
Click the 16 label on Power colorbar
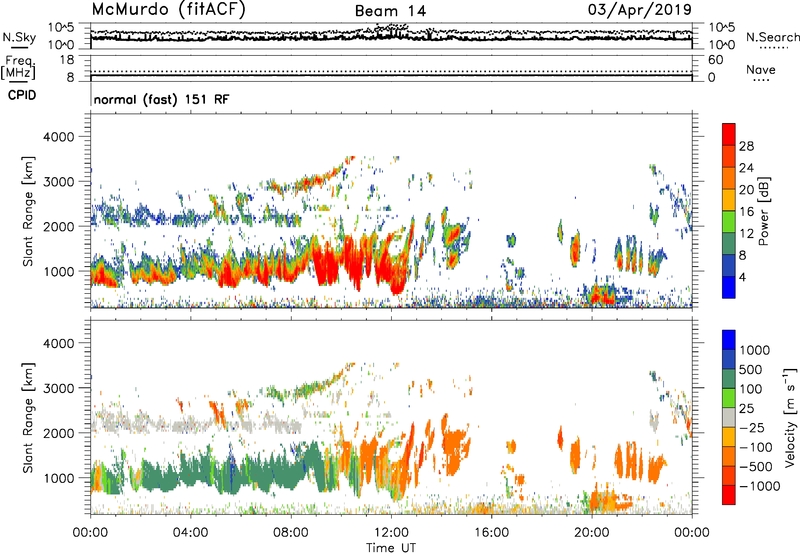coord(746,211)
